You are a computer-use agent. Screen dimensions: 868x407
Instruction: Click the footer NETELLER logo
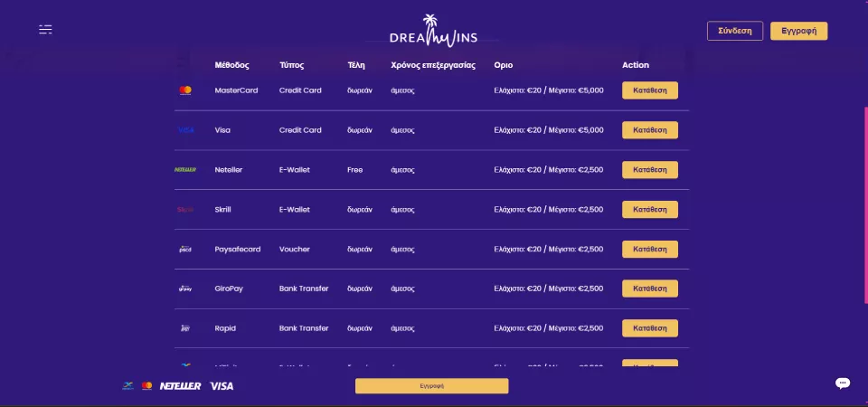pyautogui.click(x=181, y=386)
